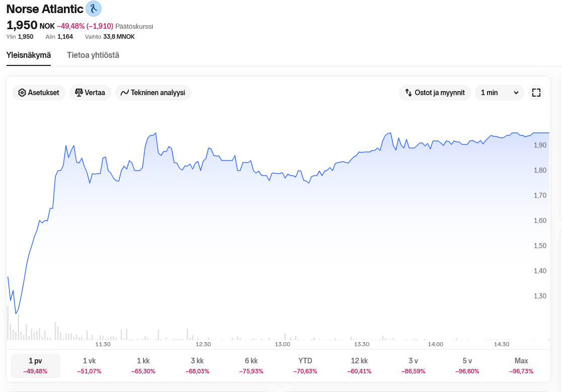Screen dimensions: 562x392
Task: Click the Vertaa compare scale button
Action: pyautogui.click(x=90, y=93)
